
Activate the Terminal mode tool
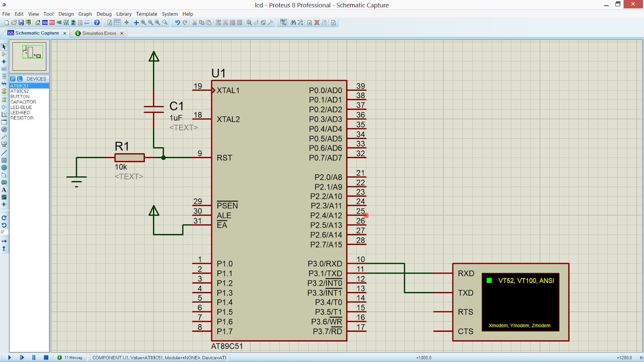(x=4, y=100)
